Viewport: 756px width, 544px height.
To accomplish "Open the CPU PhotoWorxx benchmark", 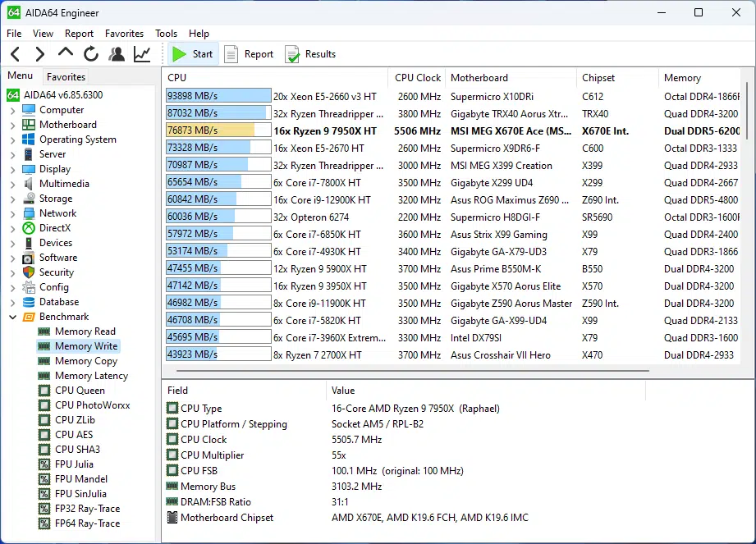I will click(85, 405).
